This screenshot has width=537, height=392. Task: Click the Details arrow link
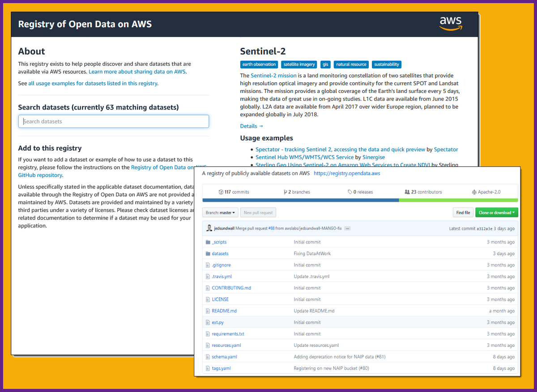pos(251,126)
